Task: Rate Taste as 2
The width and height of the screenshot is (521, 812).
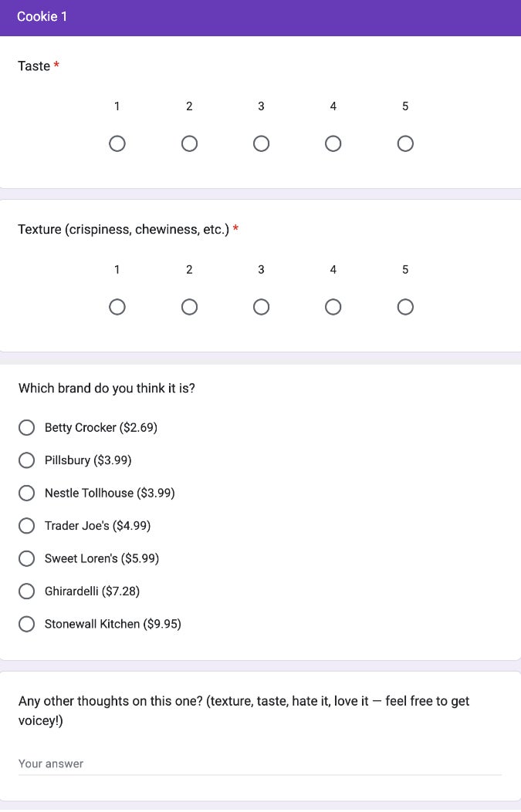Action: [189, 143]
